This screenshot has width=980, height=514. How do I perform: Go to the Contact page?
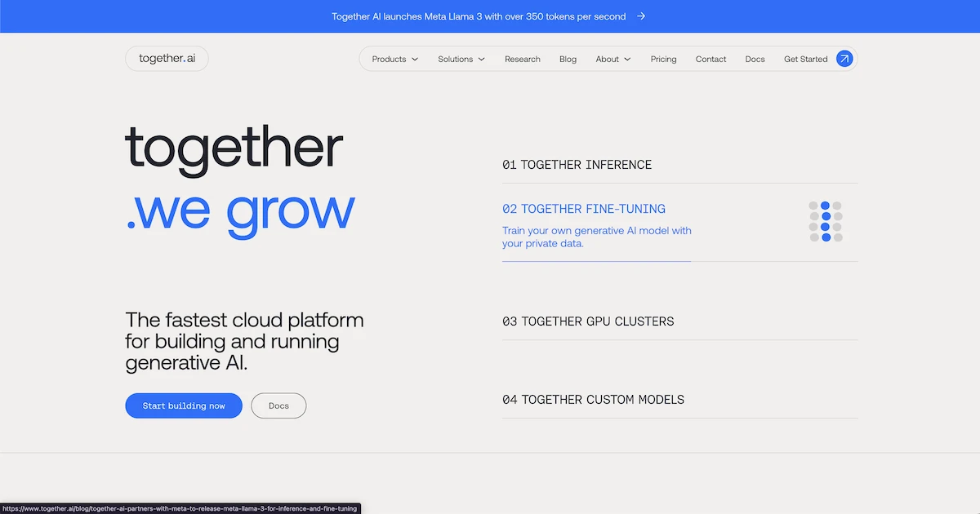pos(710,59)
